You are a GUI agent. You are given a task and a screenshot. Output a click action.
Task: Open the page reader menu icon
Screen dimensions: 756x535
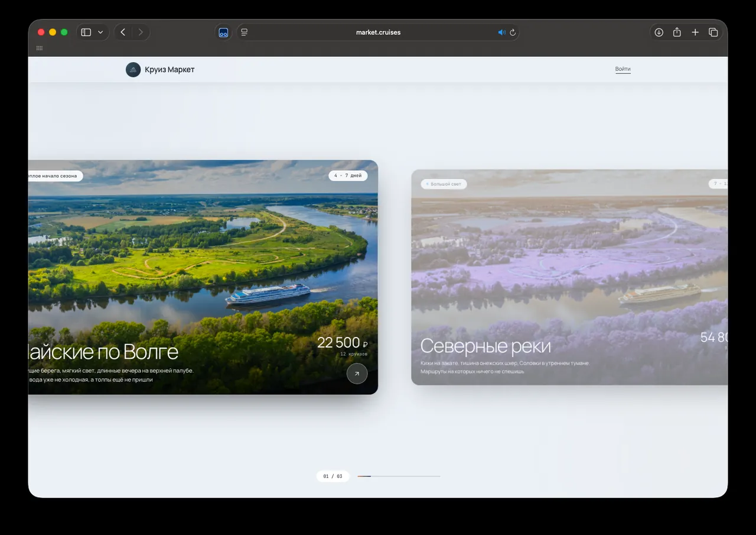coord(245,33)
